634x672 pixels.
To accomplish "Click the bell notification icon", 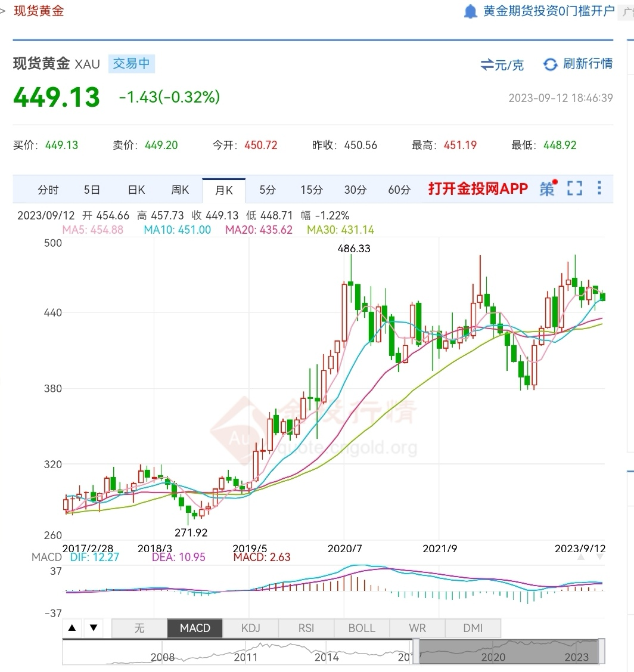I will tap(471, 11).
